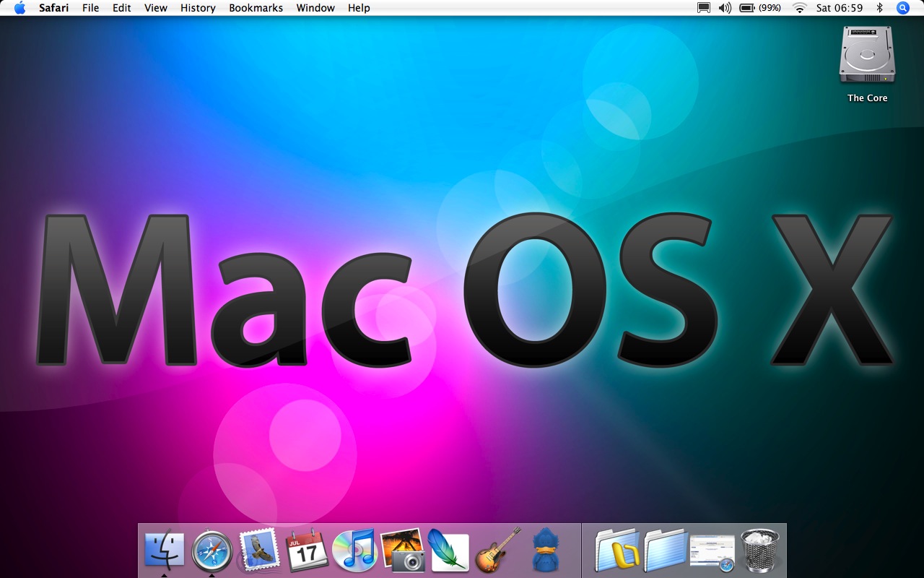Open the History menu
The image size is (924, 578).
[x=198, y=8]
